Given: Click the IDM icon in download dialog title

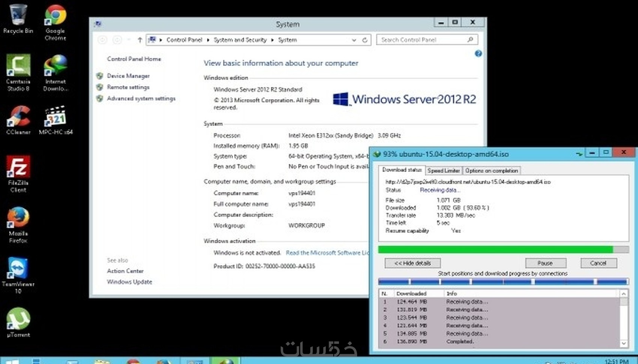Looking at the screenshot, I should pyautogui.click(x=377, y=154).
